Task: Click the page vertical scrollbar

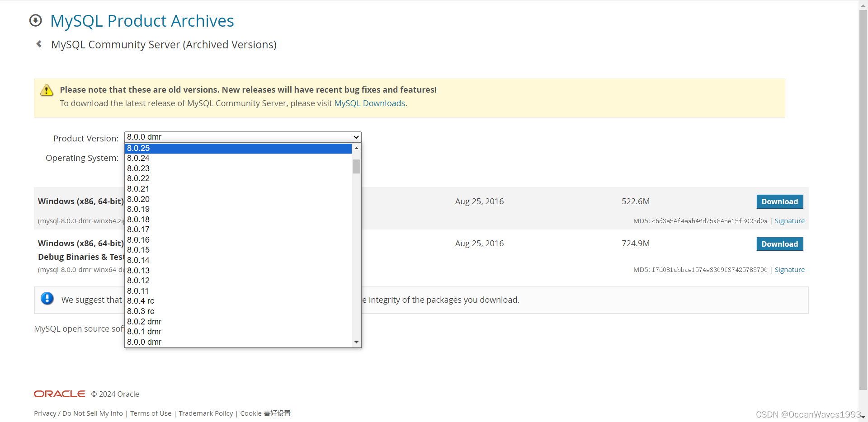Action: tap(863, 199)
